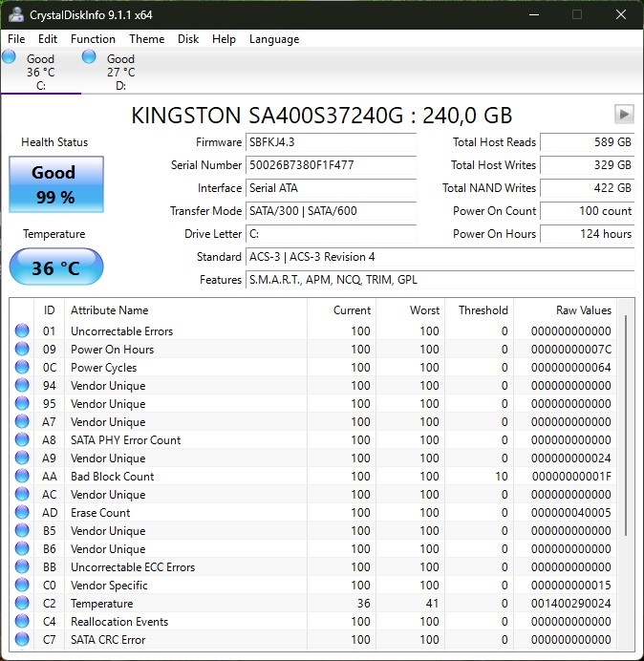
Task: Click status orb for ID AC row
Action: [22, 494]
